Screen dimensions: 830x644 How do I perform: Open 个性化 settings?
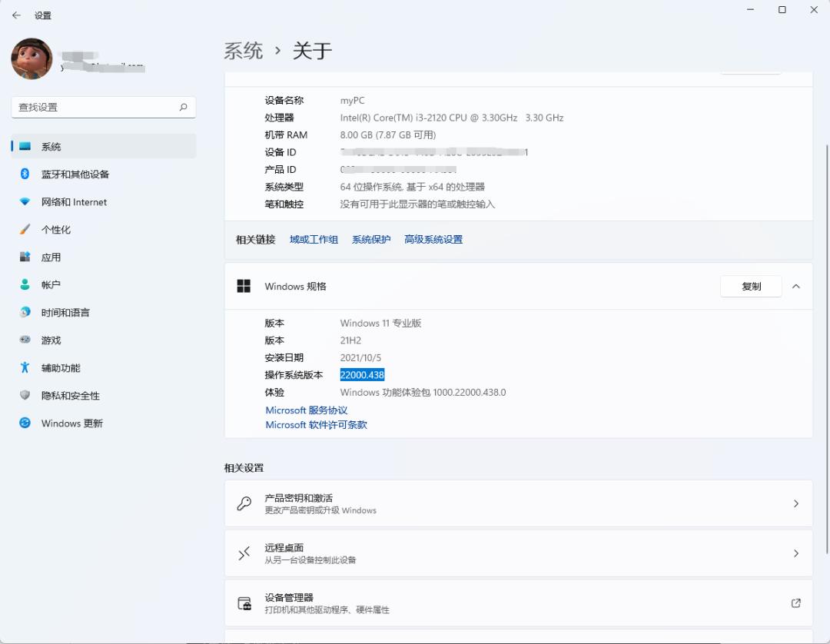tap(104, 229)
